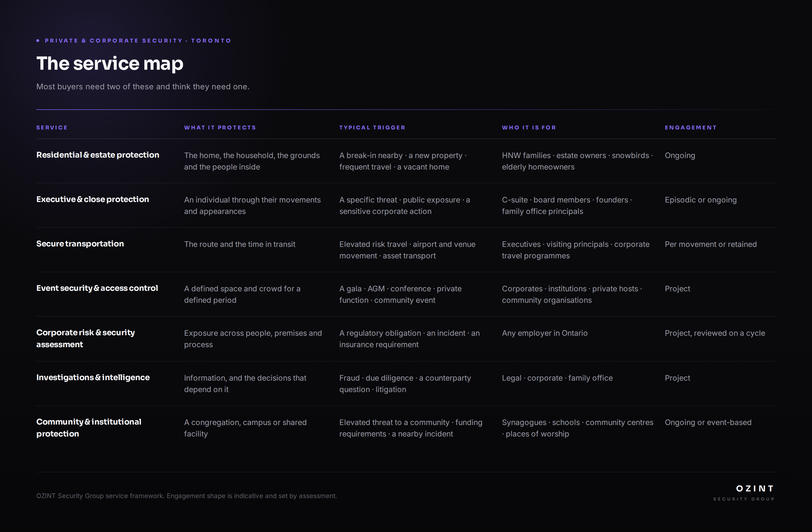Click 'Any employer in Ontario' cell
The width and height of the screenshot is (812, 532).
(545, 333)
